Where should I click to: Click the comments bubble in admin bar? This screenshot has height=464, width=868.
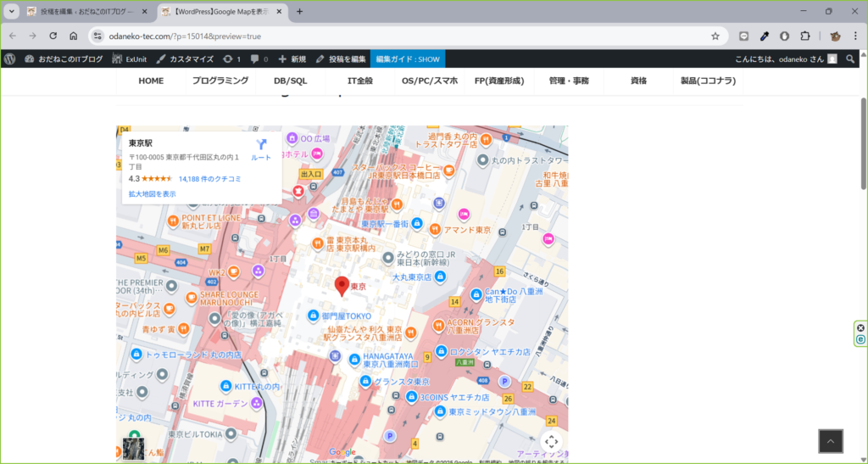[259, 59]
